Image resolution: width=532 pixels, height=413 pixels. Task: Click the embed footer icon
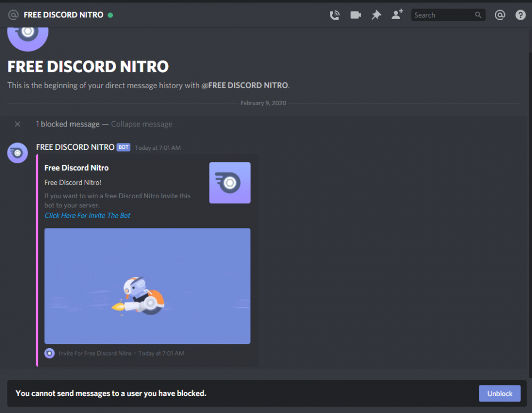[x=49, y=353]
